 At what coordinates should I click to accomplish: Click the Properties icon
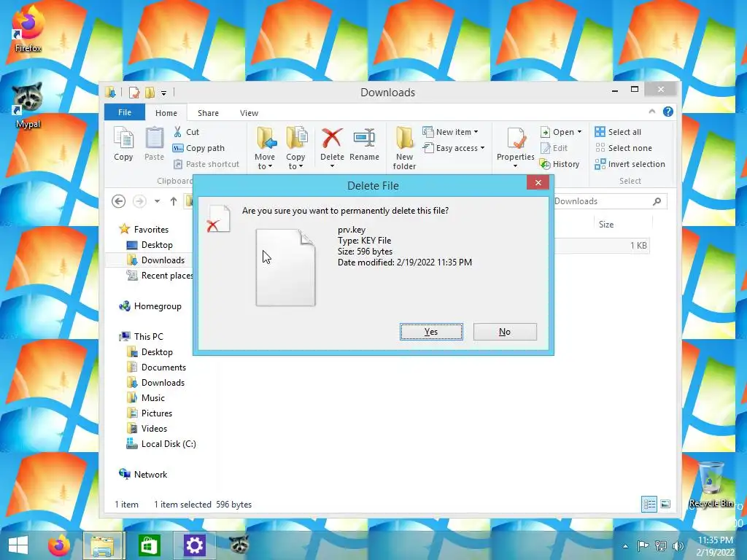click(x=516, y=139)
